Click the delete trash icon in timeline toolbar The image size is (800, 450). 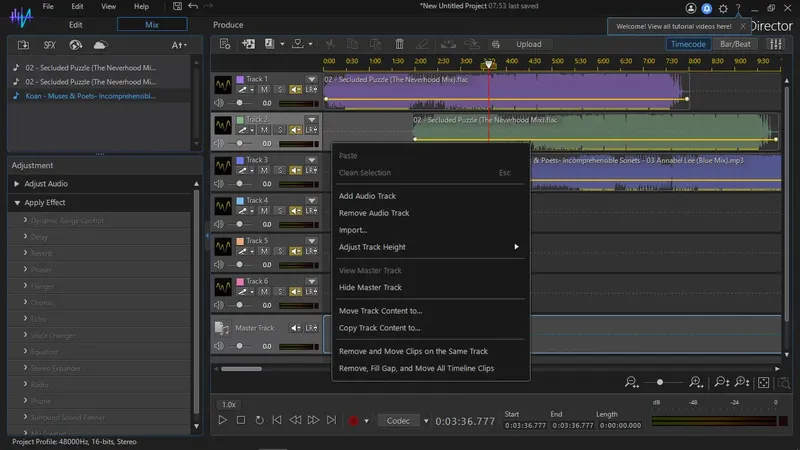(399, 44)
